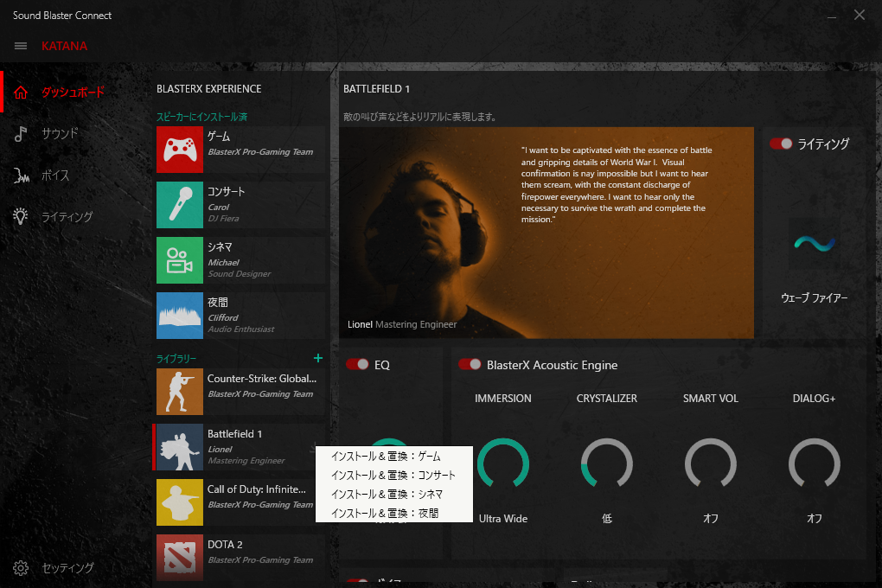882x588 pixels.
Task: Open the セッティング settings label
Action: click(x=67, y=568)
